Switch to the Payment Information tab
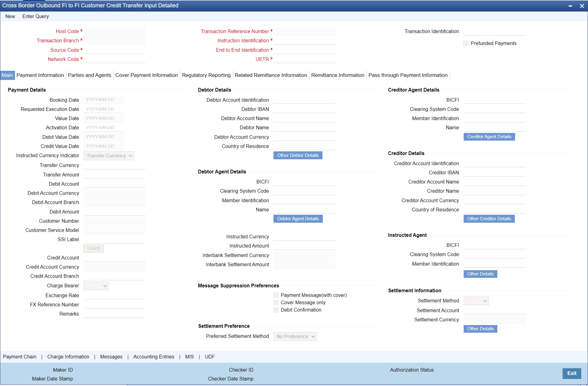The image size is (588, 386). click(40, 75)
